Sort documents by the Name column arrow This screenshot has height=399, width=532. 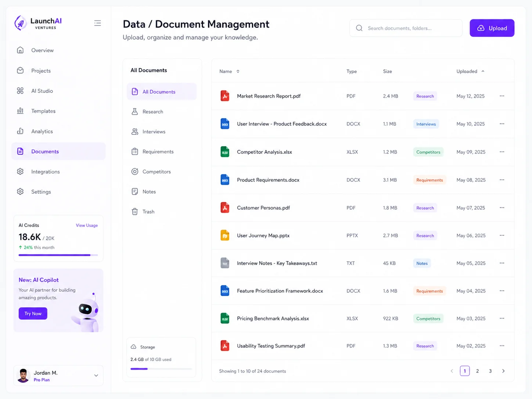click(238, 71)
